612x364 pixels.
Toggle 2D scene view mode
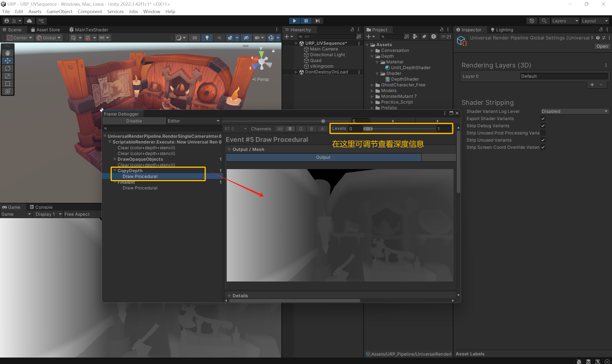[194, 38]
